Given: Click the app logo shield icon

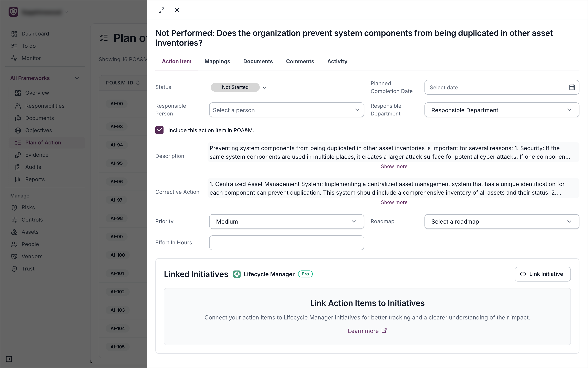Looking at the screenshot, I should (13, 12).
